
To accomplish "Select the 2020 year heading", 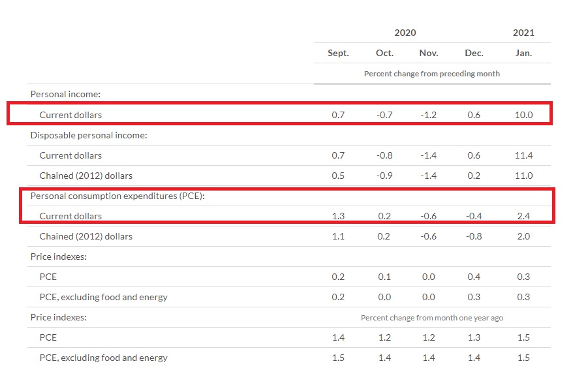I will (x=405, y=33).
